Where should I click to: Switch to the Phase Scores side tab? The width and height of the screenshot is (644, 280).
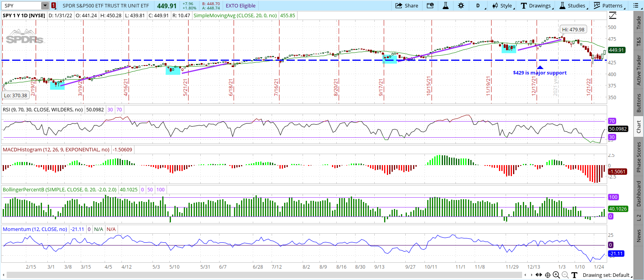[639, 157]
